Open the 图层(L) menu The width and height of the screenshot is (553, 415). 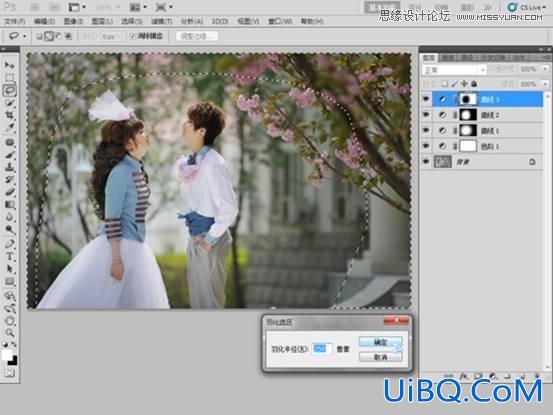(102, 22)
